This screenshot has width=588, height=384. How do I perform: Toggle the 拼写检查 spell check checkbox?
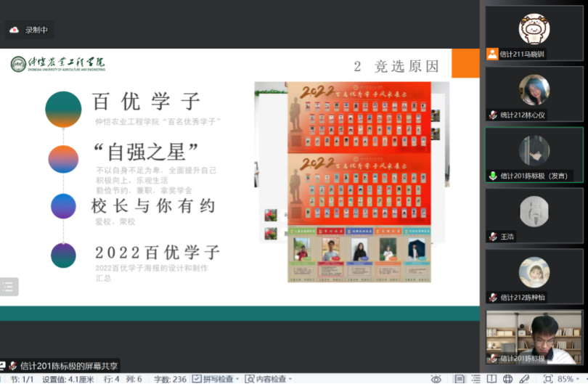coord(197,379)
